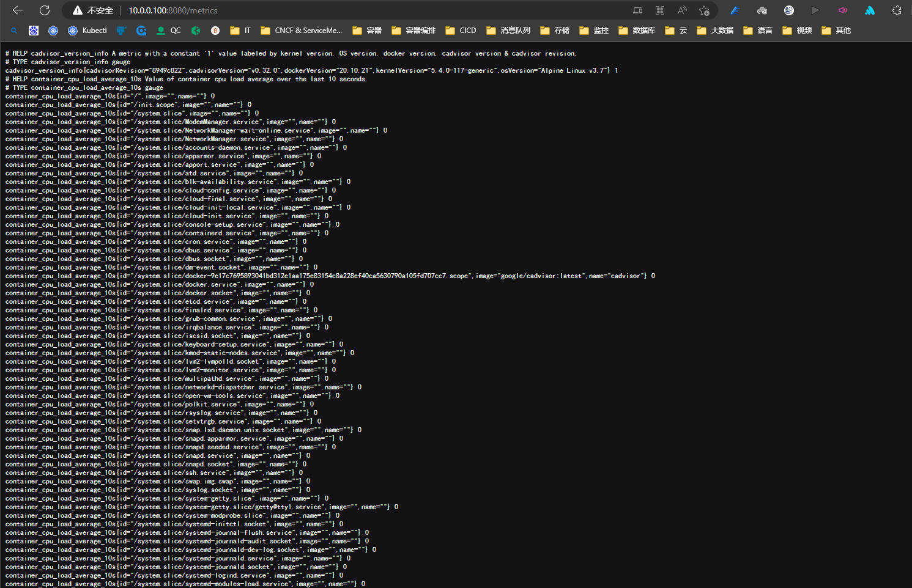Screen dimensions: 912x588
Task: Open the search magnifier bookmark
Action: coord(14,30)
